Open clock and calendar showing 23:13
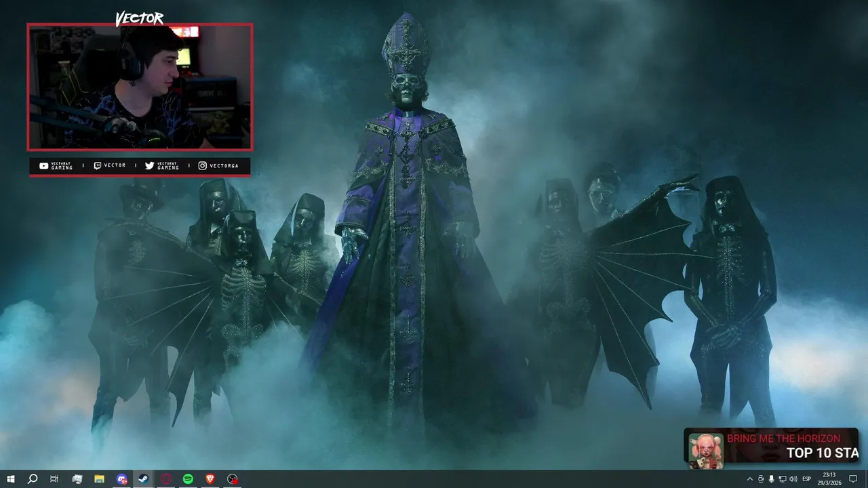 click(829, 479)
